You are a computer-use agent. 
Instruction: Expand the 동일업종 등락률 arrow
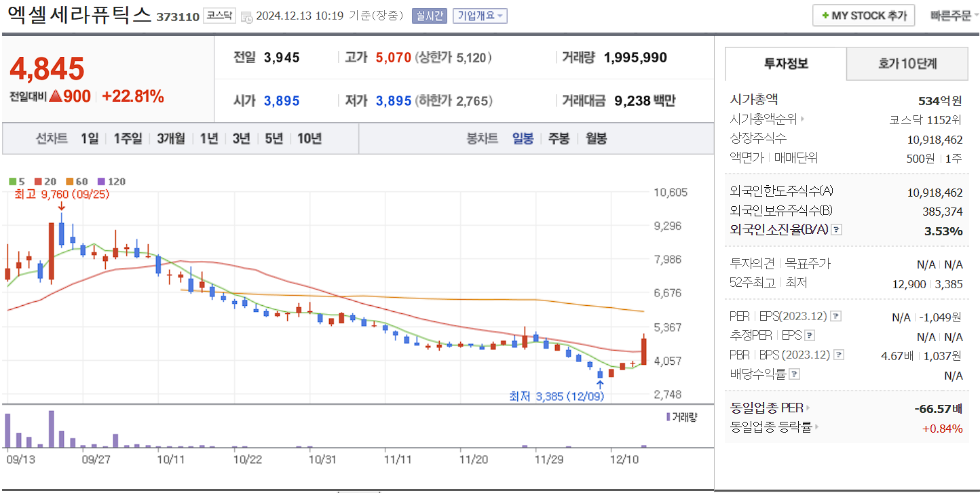point(816,427)
